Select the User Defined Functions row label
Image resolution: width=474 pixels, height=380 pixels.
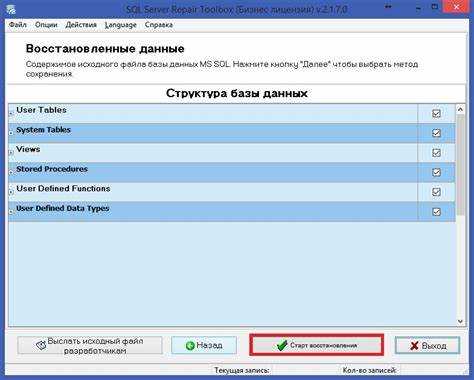click(63, 188)
